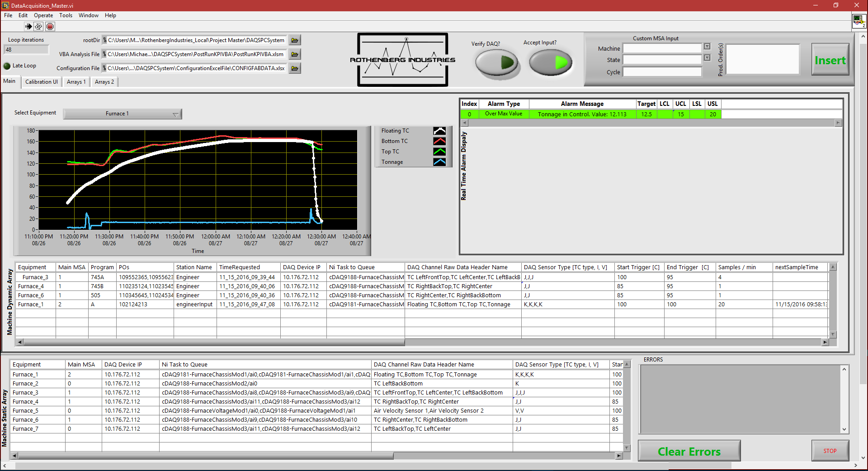Click the Rothenberg Industries logo

pos(403,60)
